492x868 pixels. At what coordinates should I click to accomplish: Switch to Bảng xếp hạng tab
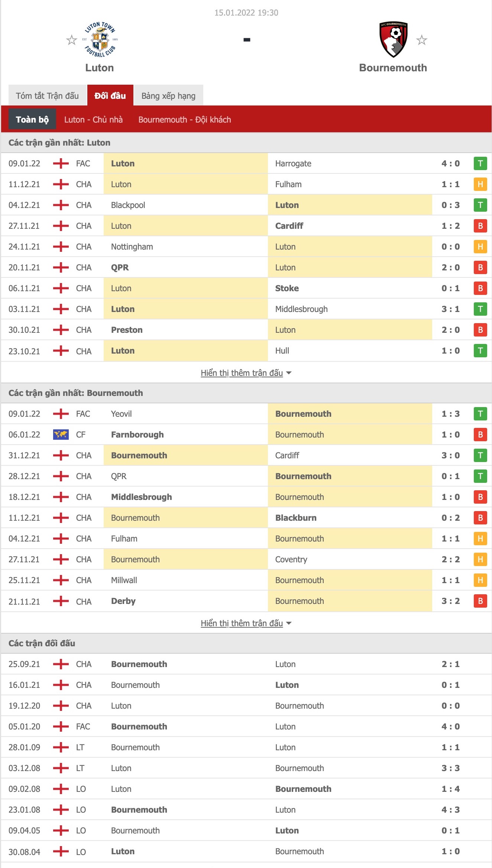[x=168, y=96]
